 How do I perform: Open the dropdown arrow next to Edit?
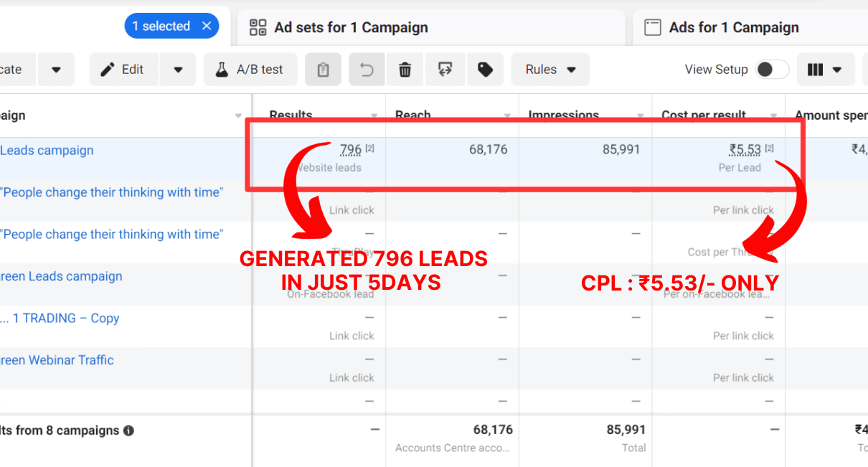(x=179, y=70)
